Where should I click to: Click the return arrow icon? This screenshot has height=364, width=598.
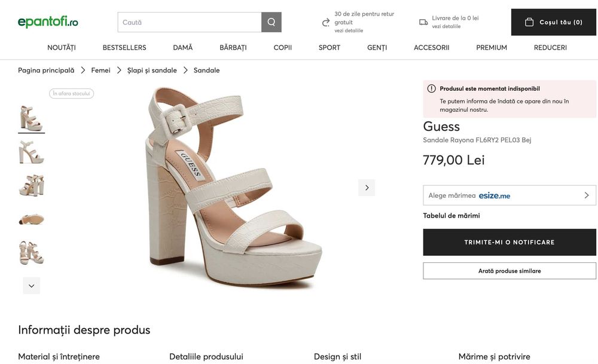tap(326, 22)
